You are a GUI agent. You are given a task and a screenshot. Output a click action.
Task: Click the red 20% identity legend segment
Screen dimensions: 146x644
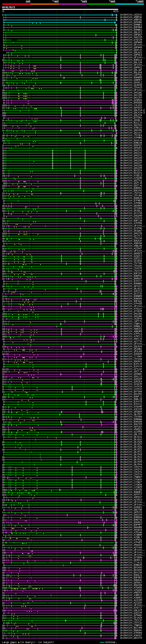pos(16,4)
